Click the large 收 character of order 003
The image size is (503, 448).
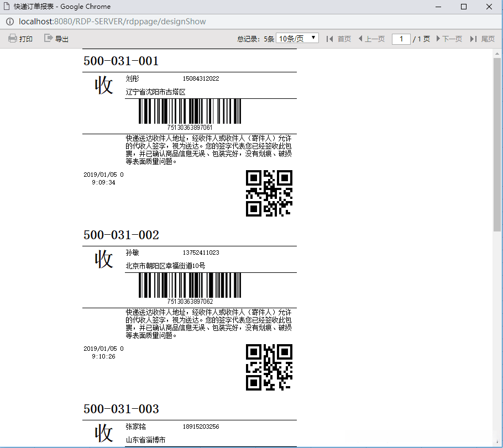click(103, 433)
